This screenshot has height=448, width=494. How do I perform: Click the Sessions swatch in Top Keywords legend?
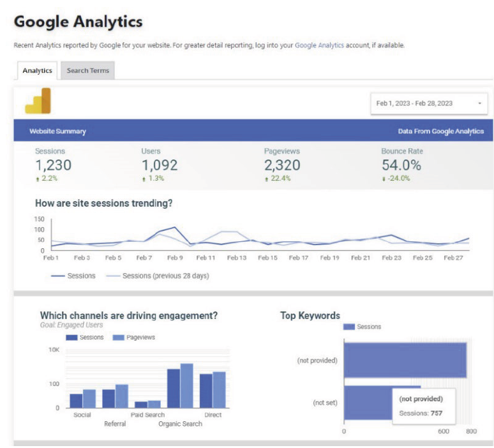(x=349, y=327)
